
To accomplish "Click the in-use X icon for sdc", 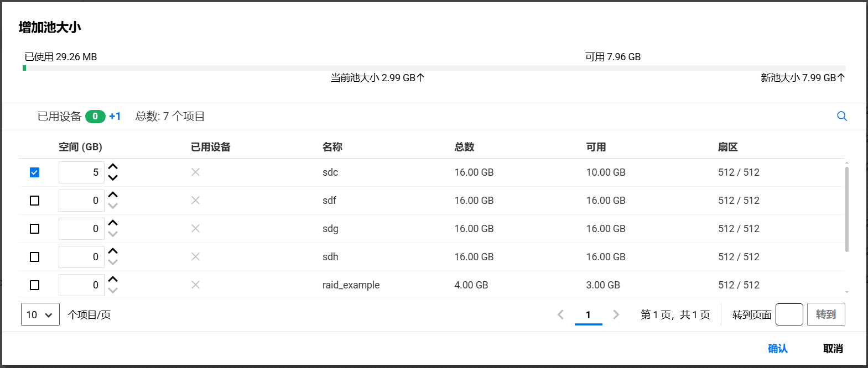I will [195, 172].
